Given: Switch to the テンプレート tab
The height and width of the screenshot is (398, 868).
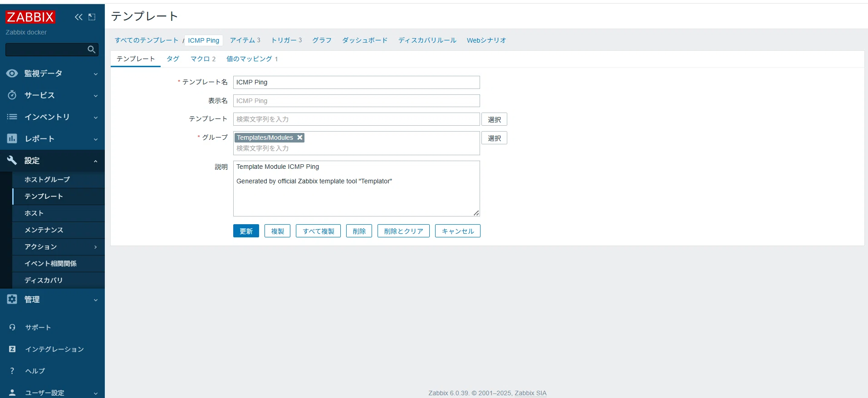Looking at the screenshot, I should tap(136, 59).
